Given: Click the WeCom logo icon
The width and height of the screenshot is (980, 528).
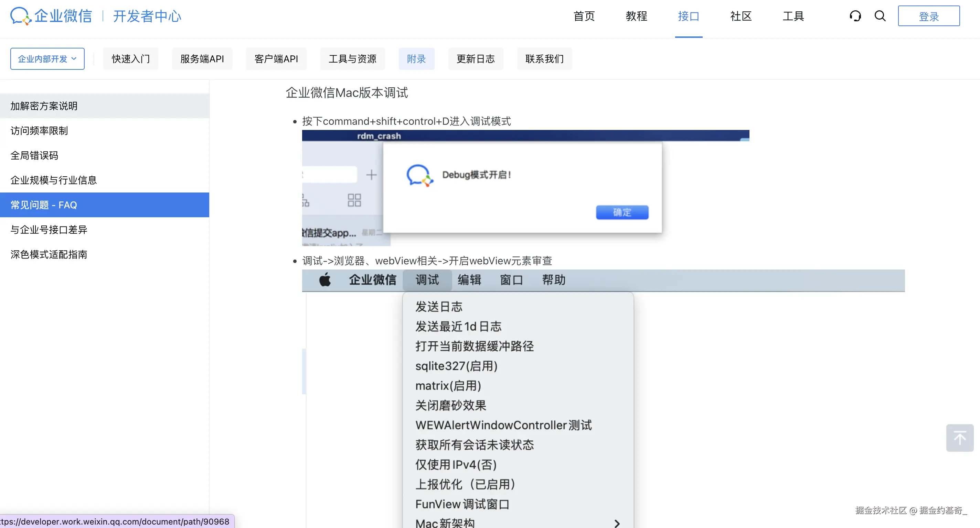Looking at the screenshot, I should click(x=20, y=16).
